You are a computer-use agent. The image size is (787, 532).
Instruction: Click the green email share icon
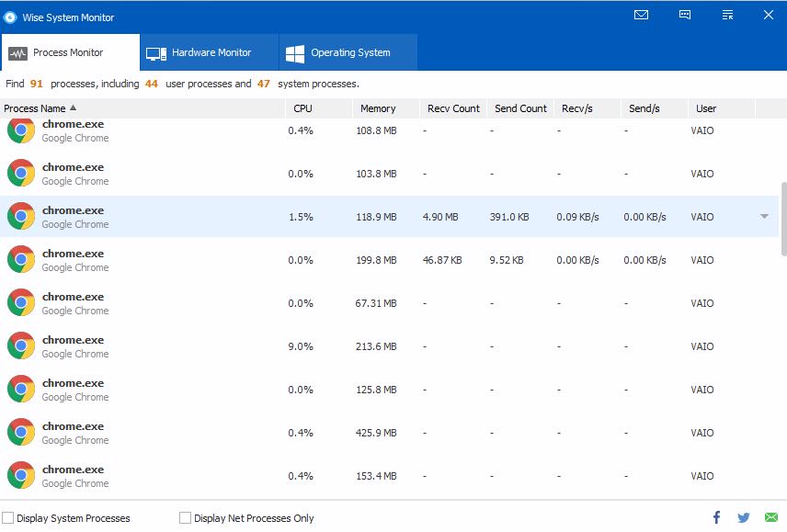coord(771,517)
